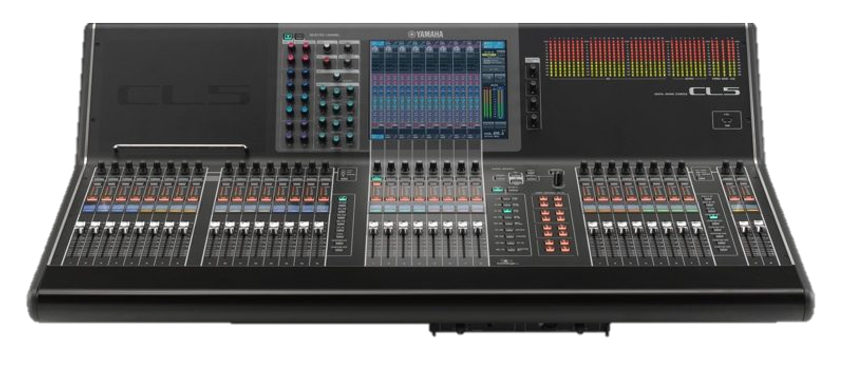Click the rightmost master fader on the console

757,225
